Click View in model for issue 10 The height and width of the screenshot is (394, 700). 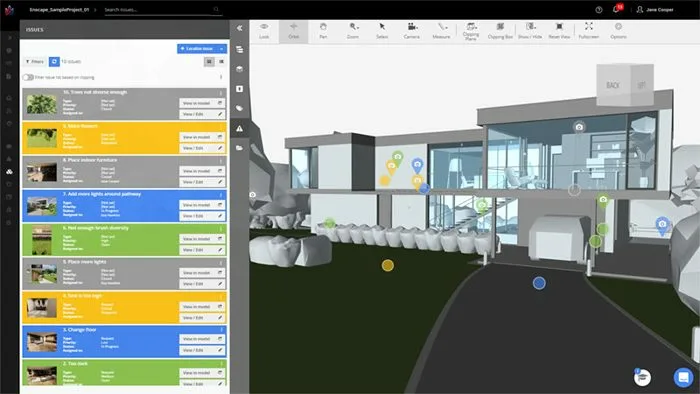point(202,103)
